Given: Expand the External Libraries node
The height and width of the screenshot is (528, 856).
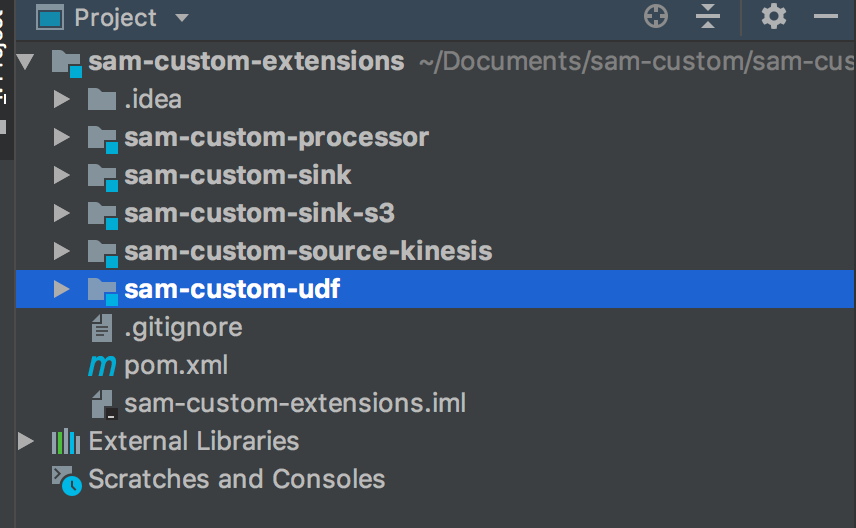Looking at the screenshot, I should point(26,441).
